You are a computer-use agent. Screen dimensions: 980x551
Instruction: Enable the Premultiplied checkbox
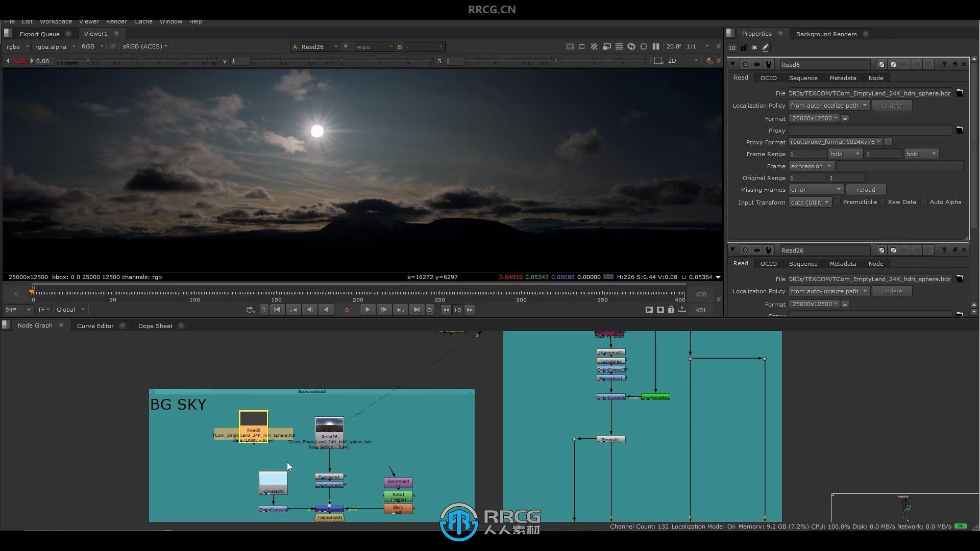[x=837, y=202]
